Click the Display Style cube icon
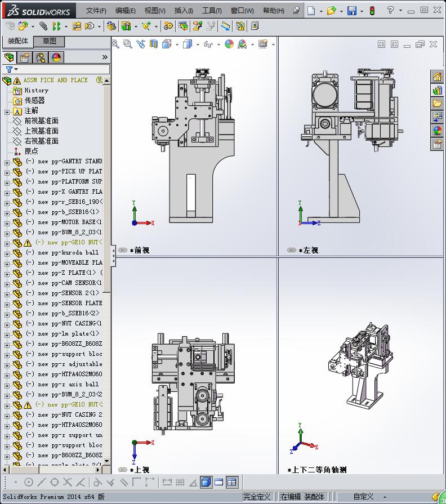446x504 pixels. tap(188, 44)
